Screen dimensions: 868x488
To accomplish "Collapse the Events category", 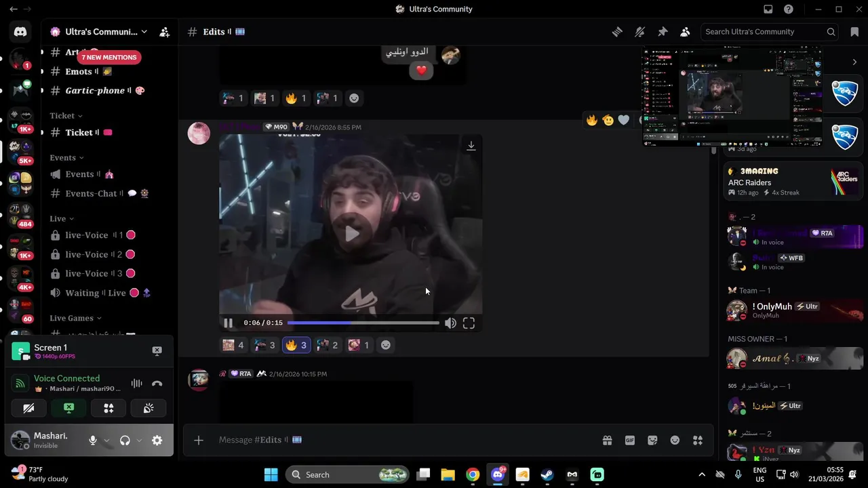I will click(66, 158).
